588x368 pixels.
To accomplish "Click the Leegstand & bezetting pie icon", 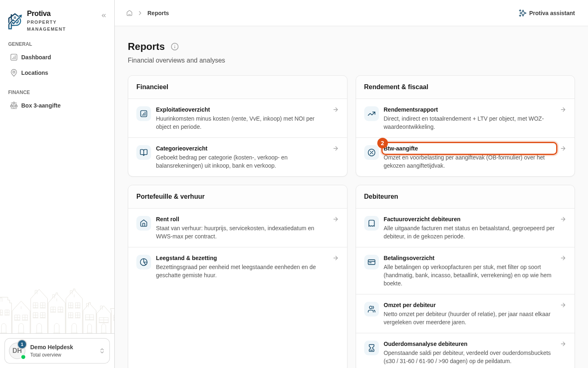I will click(x=144, y=262).
